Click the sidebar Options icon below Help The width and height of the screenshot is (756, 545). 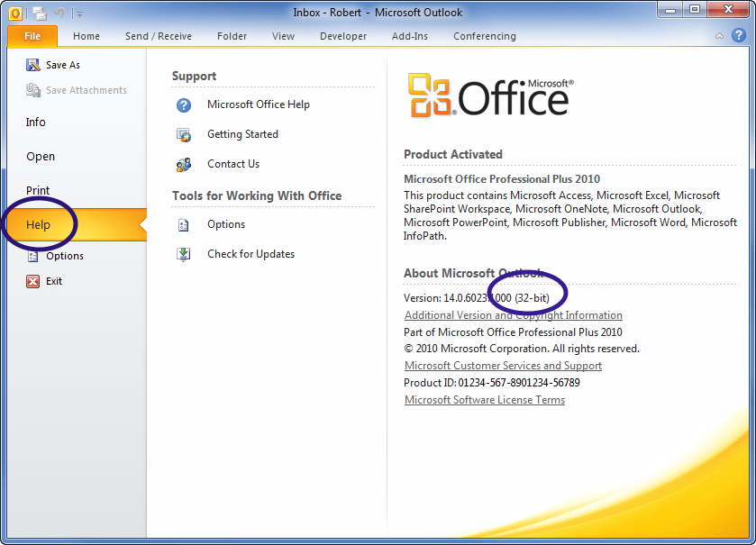[32, 256]
